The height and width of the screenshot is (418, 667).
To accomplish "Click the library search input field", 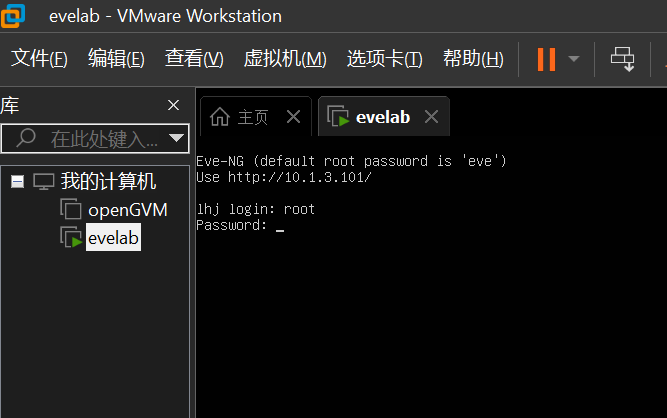I will pos(100,138).
